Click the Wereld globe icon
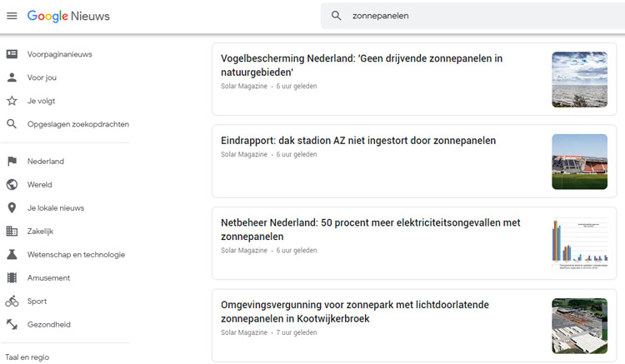Viewport: 625px width, 364px height. click(x=12, y=184)
